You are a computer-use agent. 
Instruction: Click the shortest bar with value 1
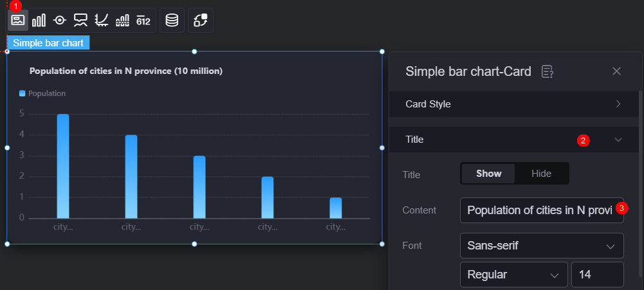point(336,208)
